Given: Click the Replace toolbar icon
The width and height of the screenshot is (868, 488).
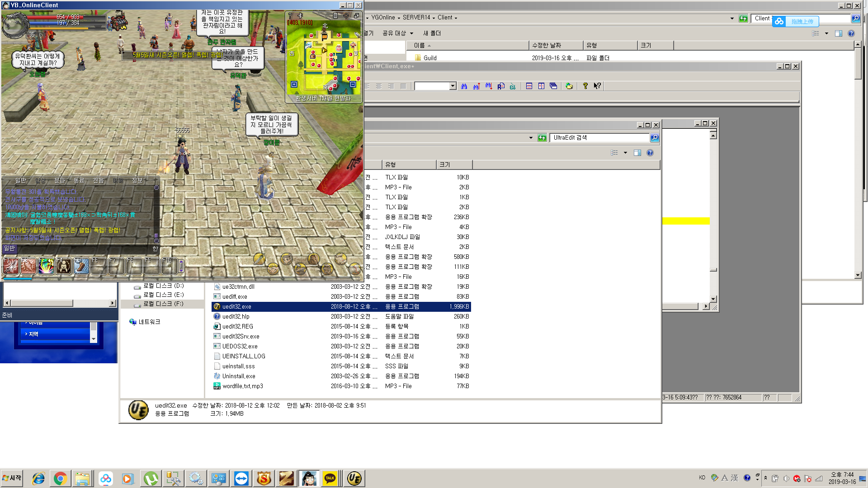Looking at the screenshot, I should (501, 86).
